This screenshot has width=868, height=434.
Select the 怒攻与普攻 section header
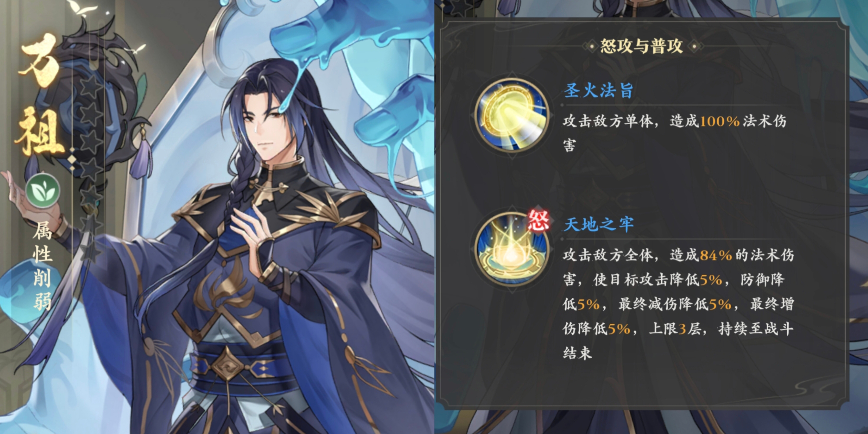[x=642, y=46]
